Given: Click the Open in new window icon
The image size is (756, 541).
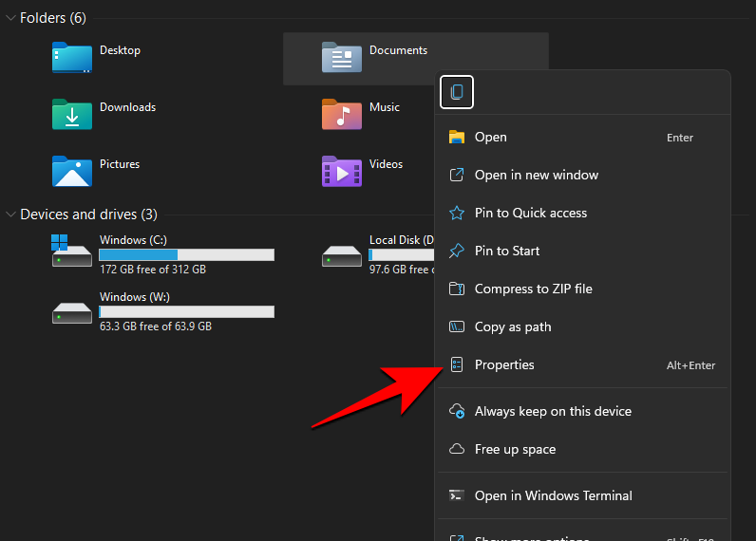Looking at the screenshot, I should [x=457, y=175].
